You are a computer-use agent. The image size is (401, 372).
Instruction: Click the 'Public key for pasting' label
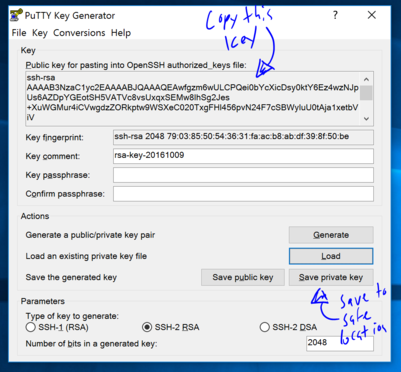pyautogui.click(x=136, y=65)
